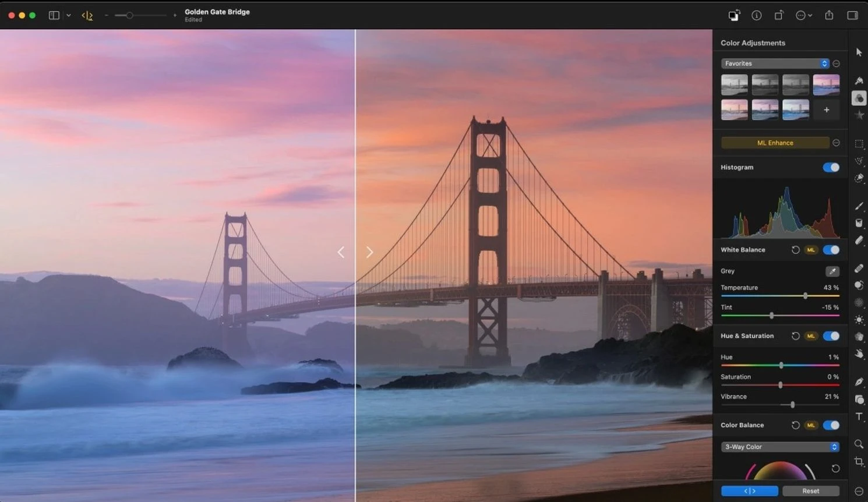
Task: Pick a grey point with the eyedropper
Action: click(x=832, y=271)
